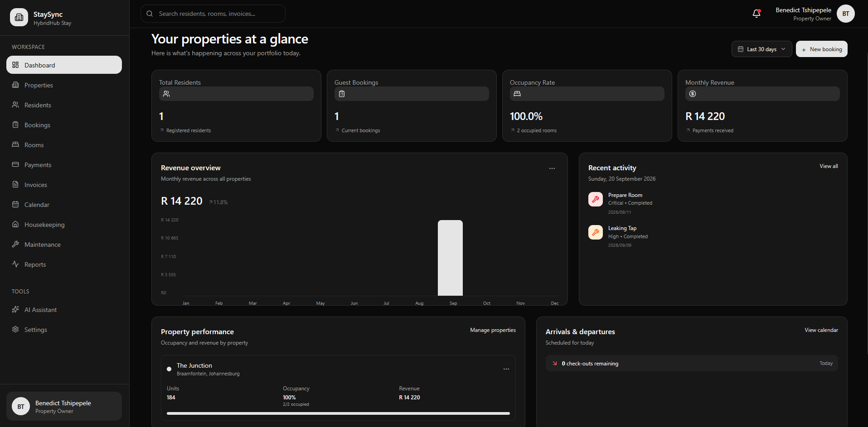This screenshot has height=427, width=868.
Task: Click the BT avatar in the sidebar footer
Action: (21, 407)
